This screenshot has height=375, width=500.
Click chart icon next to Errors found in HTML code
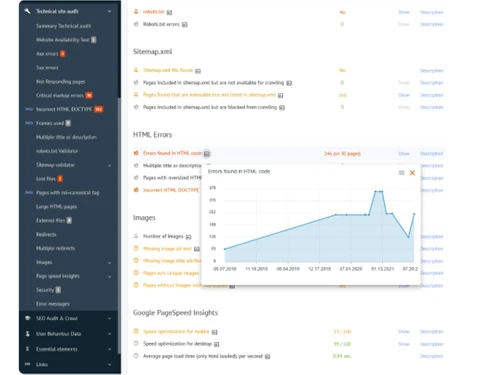pos(207,154)
